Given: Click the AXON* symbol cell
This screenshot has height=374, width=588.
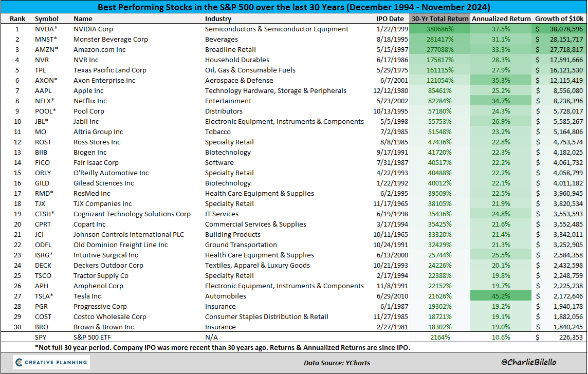Looking at the screenshot, I should point(46,80).
